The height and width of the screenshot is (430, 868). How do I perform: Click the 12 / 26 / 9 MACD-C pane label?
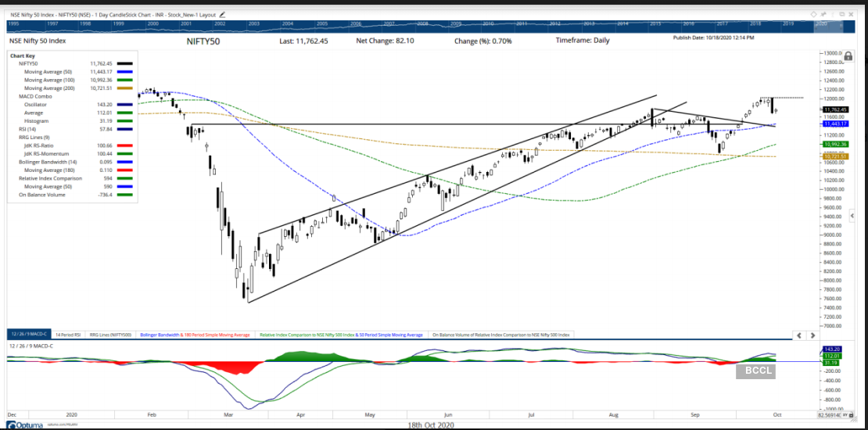(x=30, y=346)
